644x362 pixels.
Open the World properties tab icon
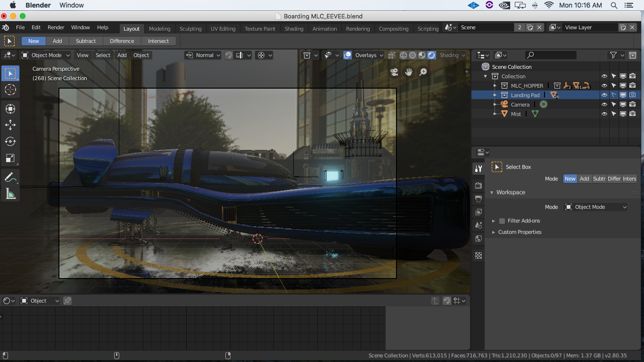pos(479,239)
